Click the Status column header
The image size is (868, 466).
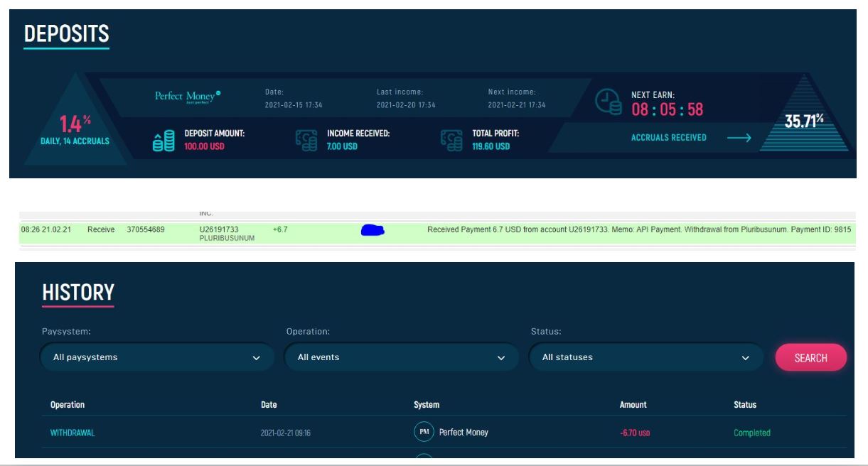(745, 405)
